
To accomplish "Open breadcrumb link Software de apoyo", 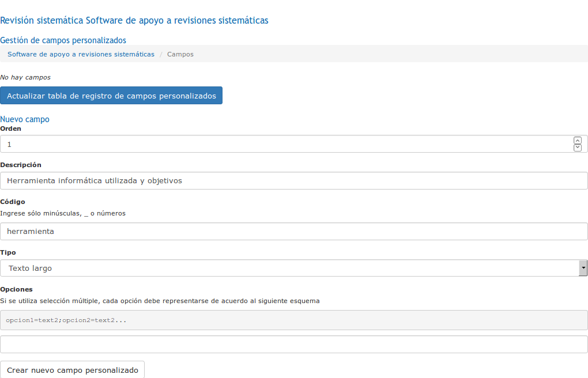I will point(81,54).
